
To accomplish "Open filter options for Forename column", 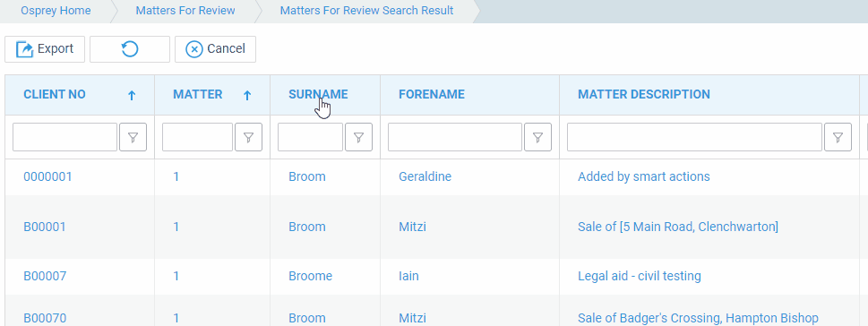I will point(537,137).
